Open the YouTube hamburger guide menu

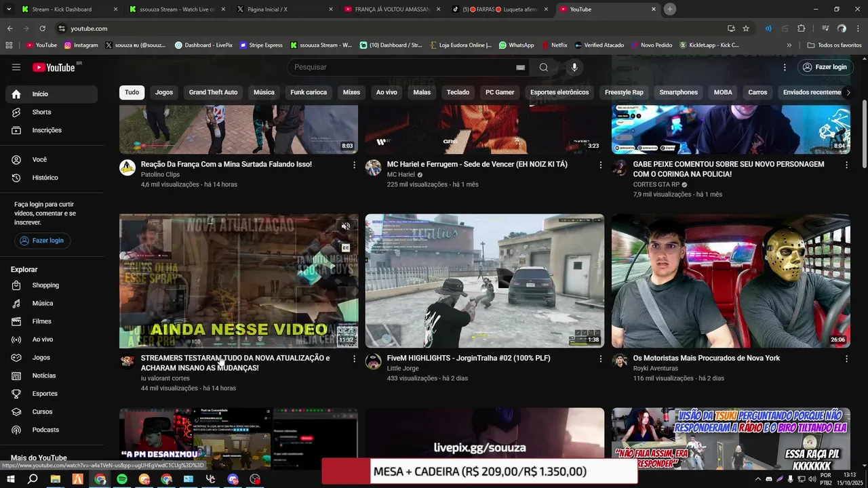click(16, 67)
